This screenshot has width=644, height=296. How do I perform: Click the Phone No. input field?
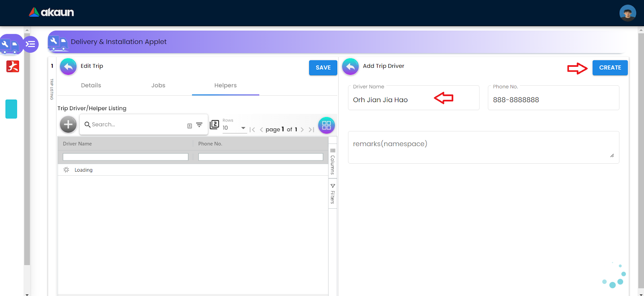tap(553, 98)
